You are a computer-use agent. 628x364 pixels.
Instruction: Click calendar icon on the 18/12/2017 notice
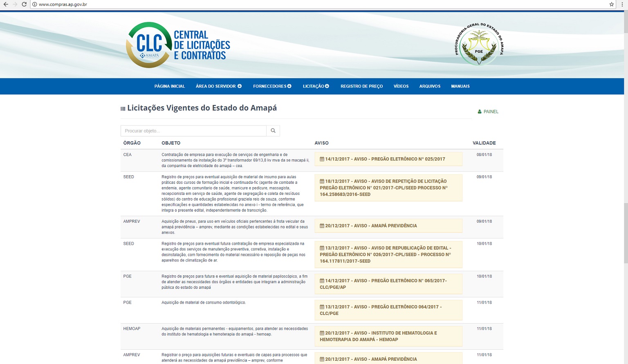click(x=322, y=181)
